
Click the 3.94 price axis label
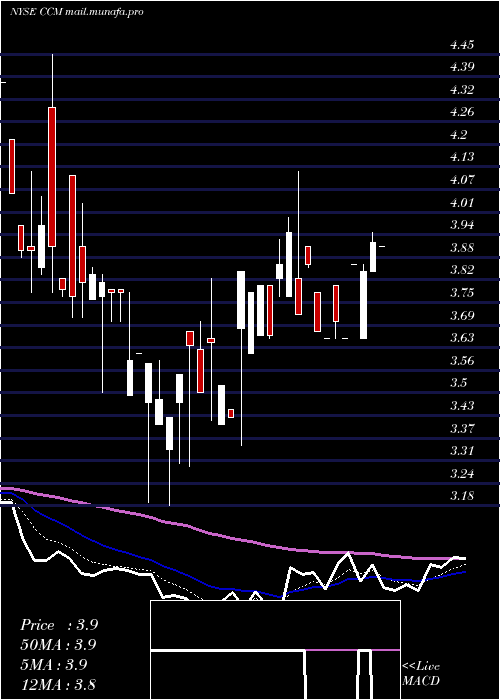462,225
